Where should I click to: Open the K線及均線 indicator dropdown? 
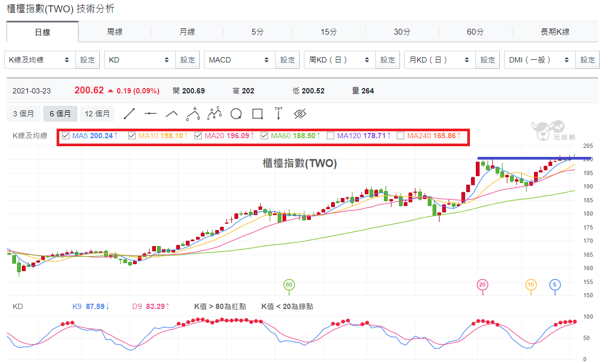(40, 60)
